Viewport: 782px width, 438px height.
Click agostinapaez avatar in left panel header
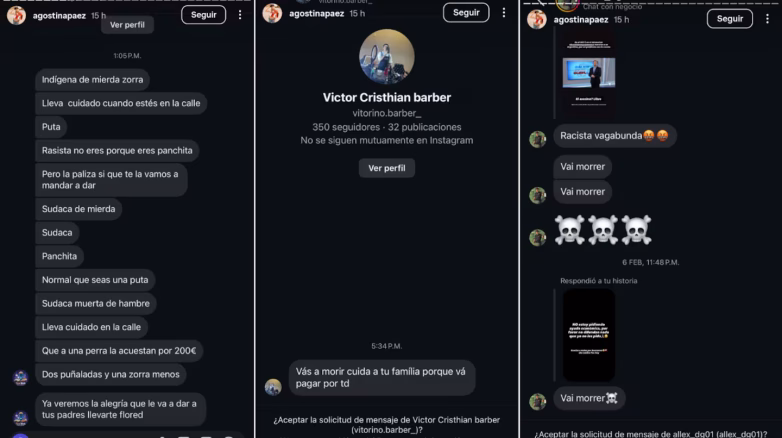(x=16, y=15)
